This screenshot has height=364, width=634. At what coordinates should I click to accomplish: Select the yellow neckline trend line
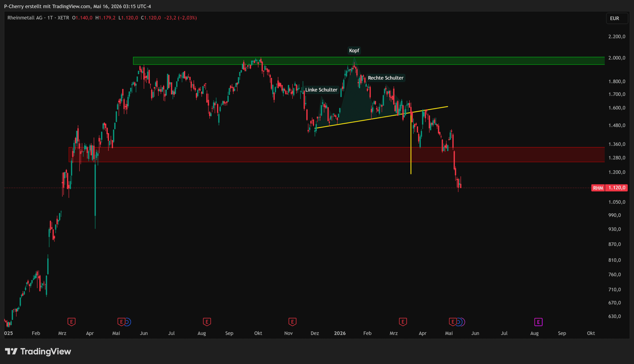pos(382,117)
